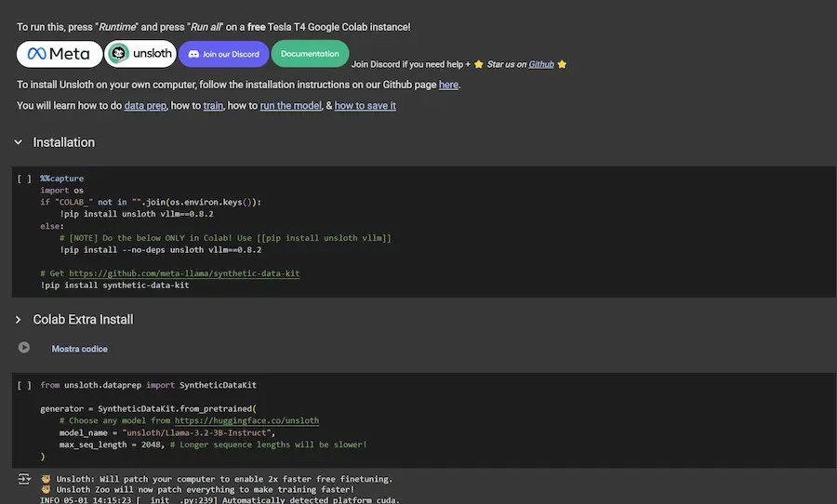
Task: Click the 'INFO 05-01 14:15:23' log line
Action: pyautogui.click(x=219, y=500)
